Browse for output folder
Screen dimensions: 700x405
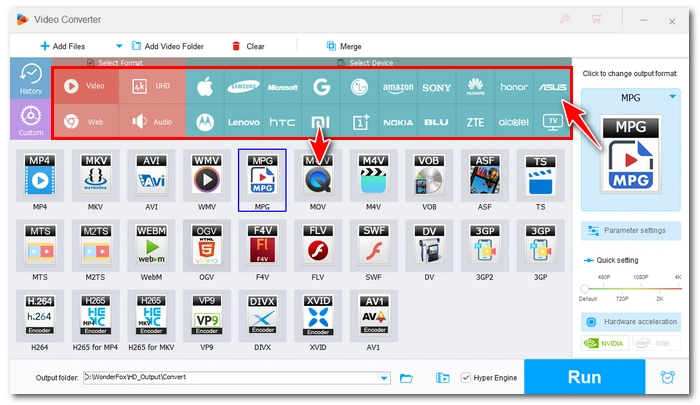point(406,378)
